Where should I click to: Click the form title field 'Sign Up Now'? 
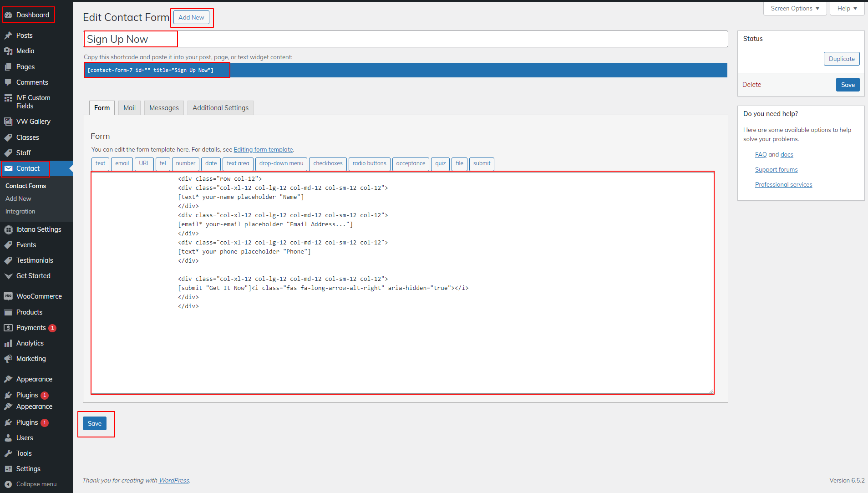[405, 39]
